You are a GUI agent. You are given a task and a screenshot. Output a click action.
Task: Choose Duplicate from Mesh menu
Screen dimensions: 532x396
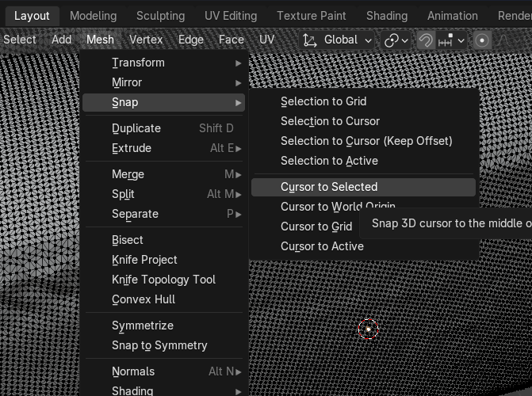coord(163,128)
